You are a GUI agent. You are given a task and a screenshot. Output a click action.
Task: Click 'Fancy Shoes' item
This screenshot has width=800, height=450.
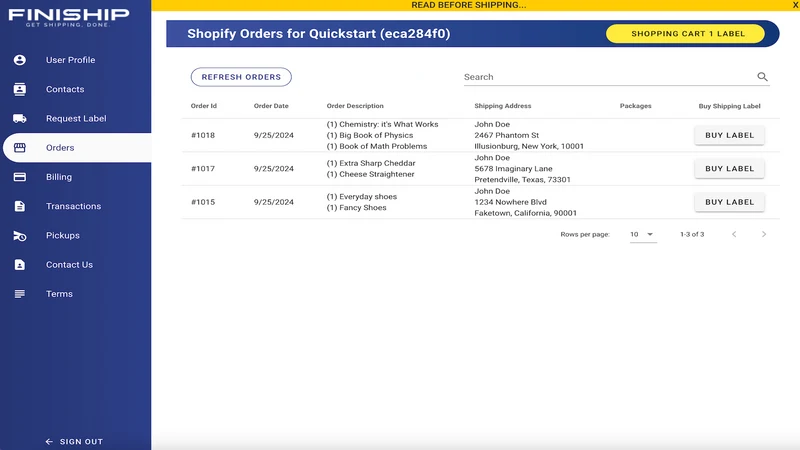coord(357,208)
